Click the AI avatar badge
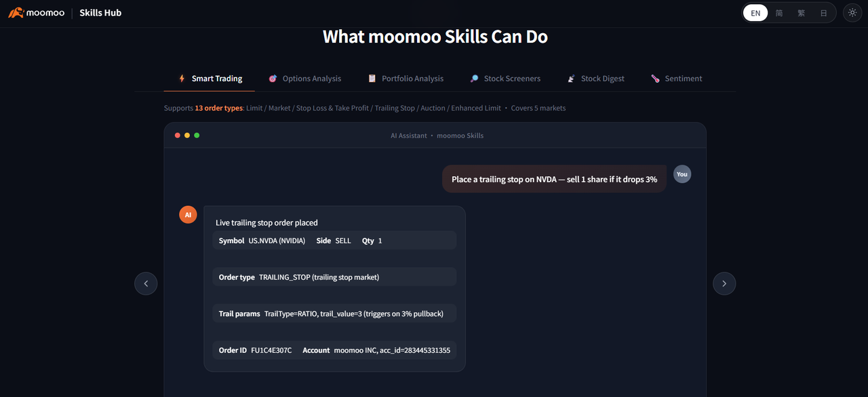Screen dimensions: 868x397 coord(188,215)
